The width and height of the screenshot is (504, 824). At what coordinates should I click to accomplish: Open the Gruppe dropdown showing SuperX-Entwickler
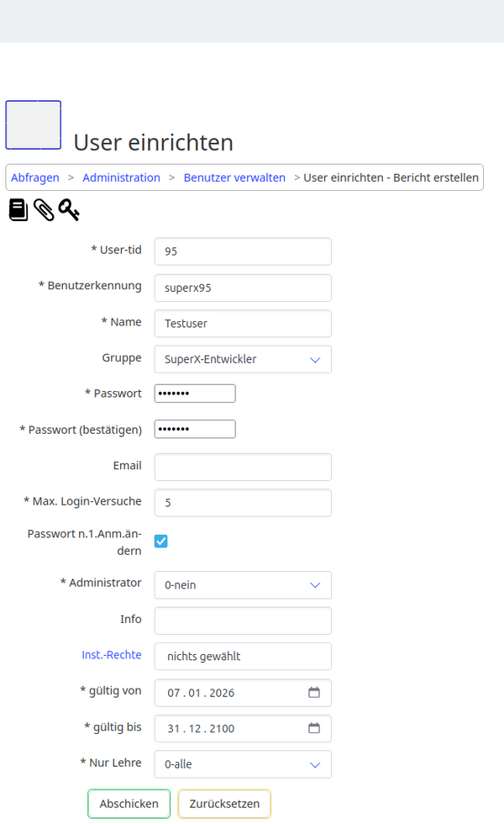(x=243, y=359)
